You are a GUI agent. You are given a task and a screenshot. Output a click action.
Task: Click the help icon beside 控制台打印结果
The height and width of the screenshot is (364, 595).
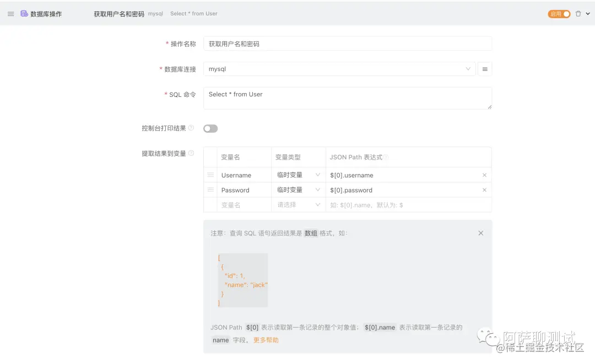pos(191,128)
